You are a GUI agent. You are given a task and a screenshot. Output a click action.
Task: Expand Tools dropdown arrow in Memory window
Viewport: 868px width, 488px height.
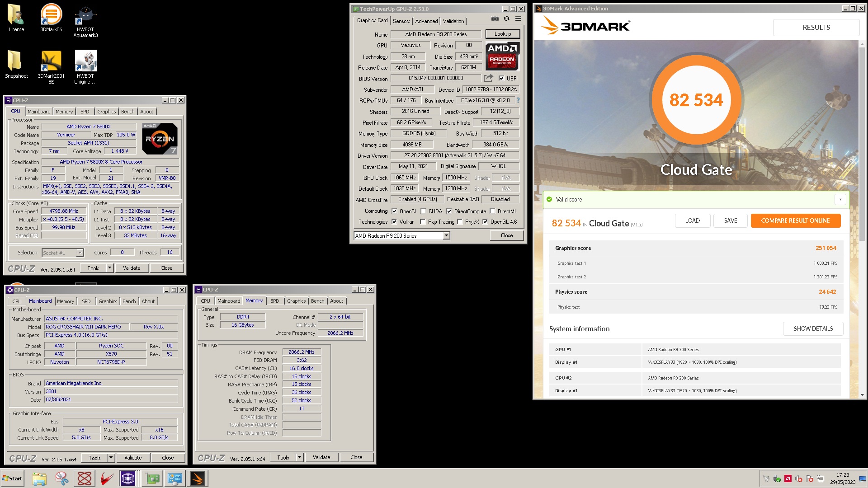[299, 457]
